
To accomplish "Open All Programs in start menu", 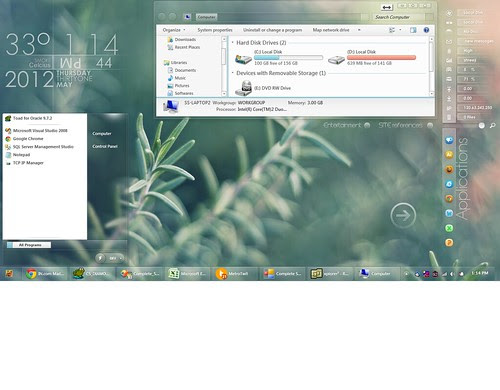I will [29, 245].
